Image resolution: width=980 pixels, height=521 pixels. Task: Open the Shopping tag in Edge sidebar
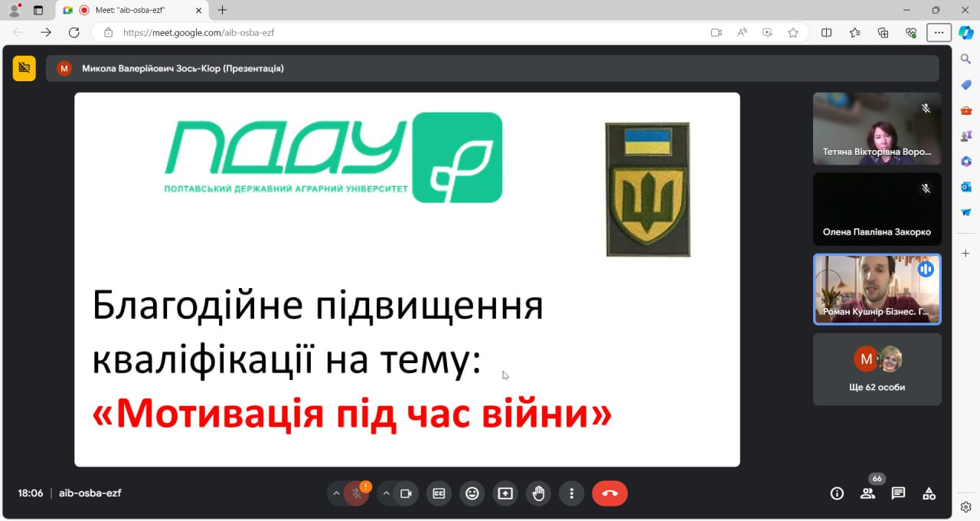[x=966, y=84]
